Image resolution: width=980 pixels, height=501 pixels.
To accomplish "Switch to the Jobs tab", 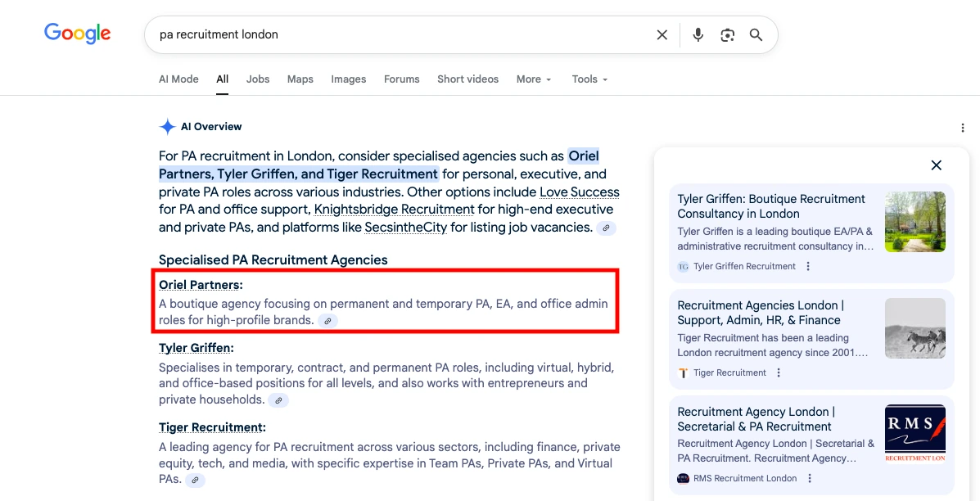I will click(x=258, y=79).
